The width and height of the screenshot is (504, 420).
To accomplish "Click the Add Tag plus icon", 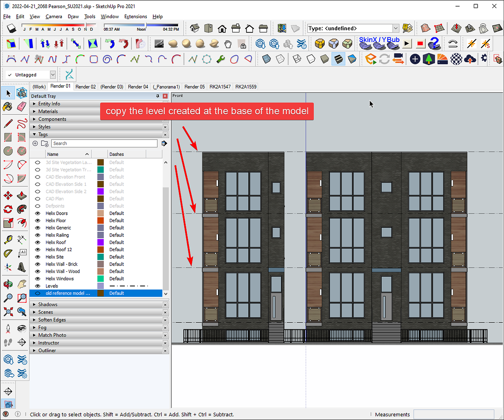I will 35,143.
